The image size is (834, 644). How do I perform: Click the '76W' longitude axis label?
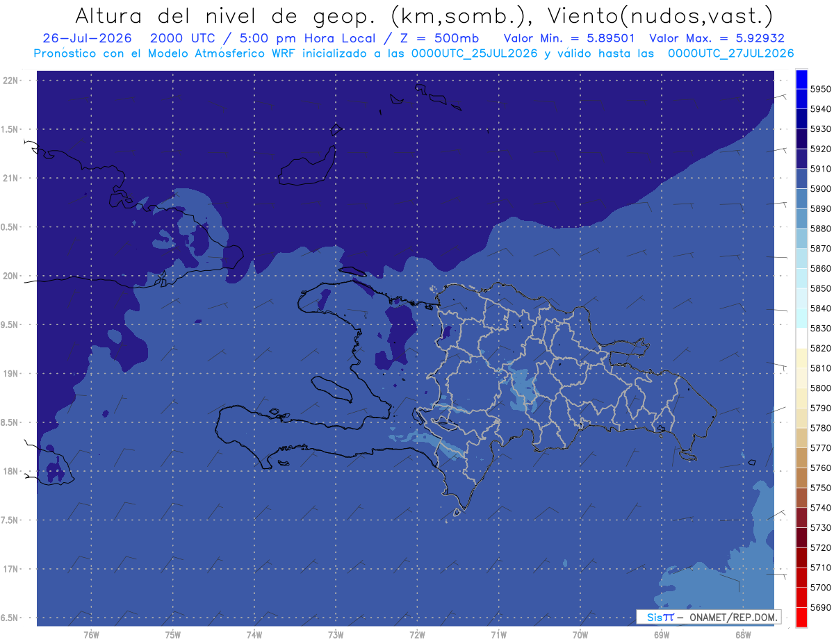tap(91, 635)
